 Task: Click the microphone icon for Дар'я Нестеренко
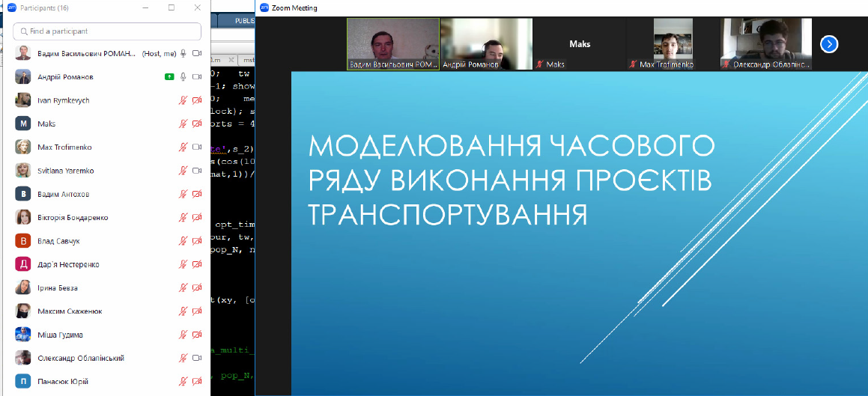coord(183,264)
